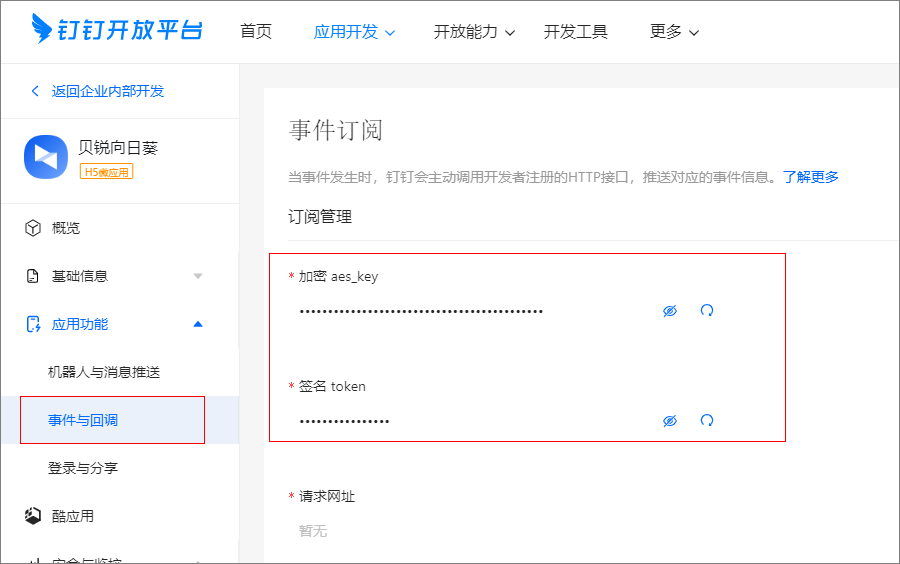Viewport: 900px width, 564px height.
Task: Return via 返回企业内部开发 link
Action: [98, 91]
